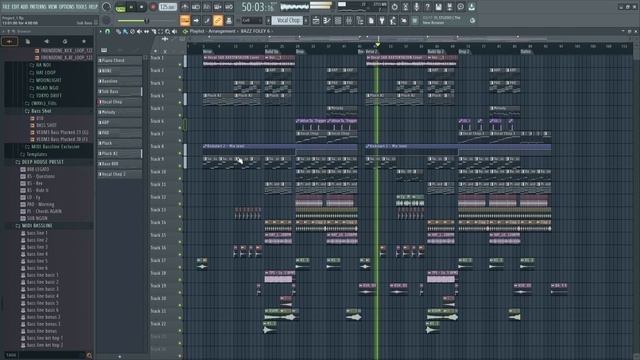Viewport: 640px width, 360px height.
Task: Click the Stop transport button
Action: (x=142, y=7)
